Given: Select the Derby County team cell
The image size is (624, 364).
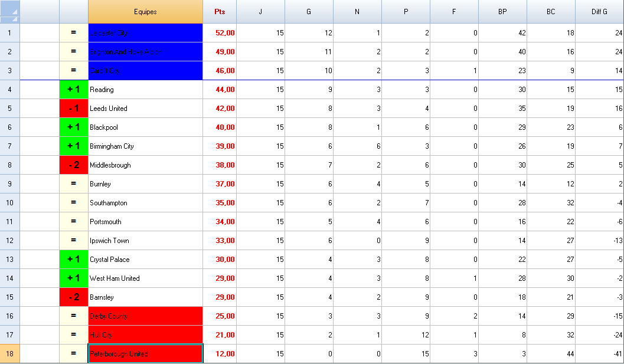Looking at the screenshot, I should pos(145,316).
